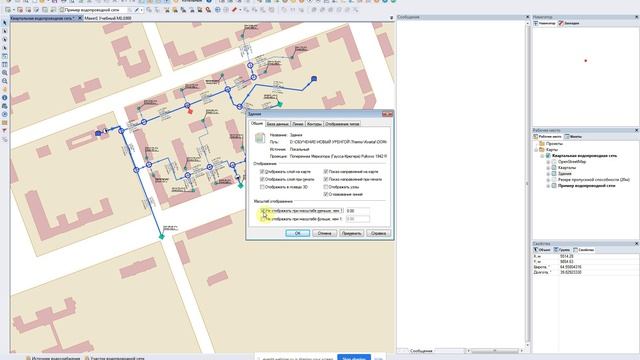Toggle 'Показ направлений при печати' checkbox
640x360 pixels.
[326, 179]
